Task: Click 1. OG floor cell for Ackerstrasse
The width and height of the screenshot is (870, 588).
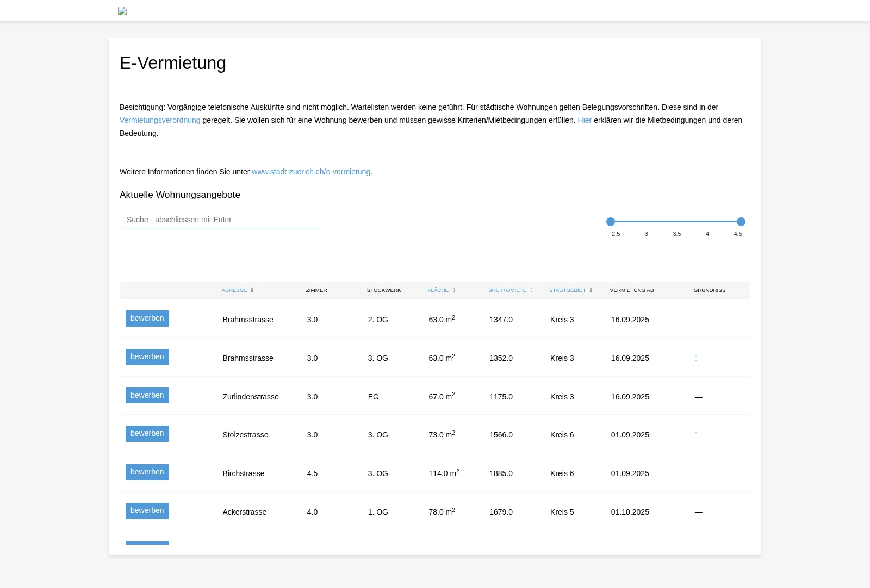Action: point(378,512)
